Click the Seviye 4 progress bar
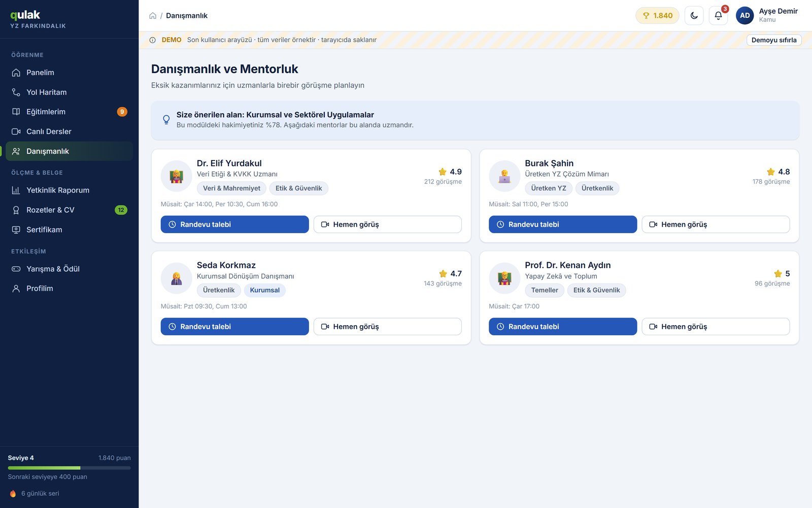Viewport: 812px width, 508px height. click(x=69, y=468)
